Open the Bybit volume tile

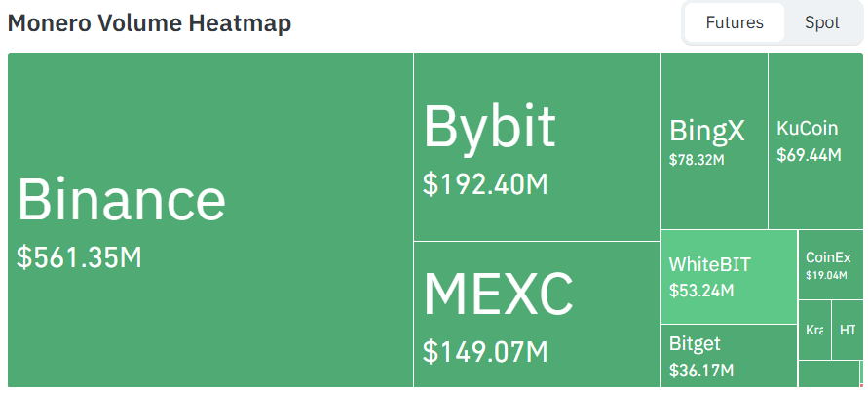point(537,147)
